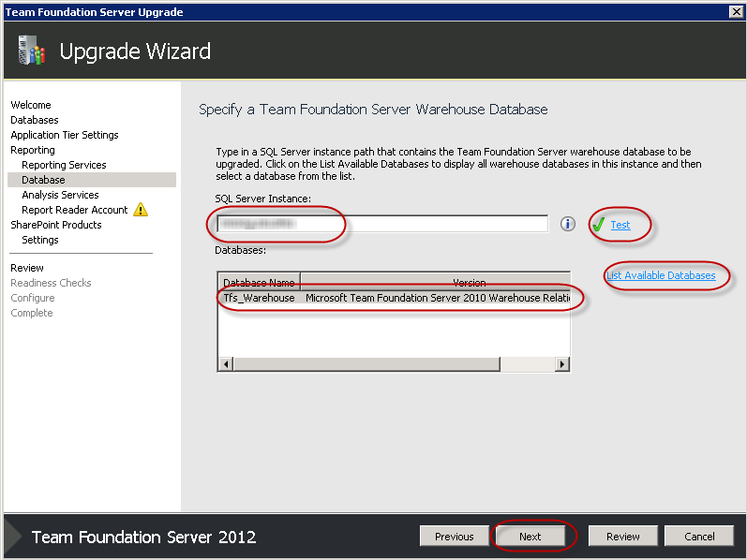
Task: Click the version cell Microsoft Team Foundation Server 2010
Action: (438, 298)
